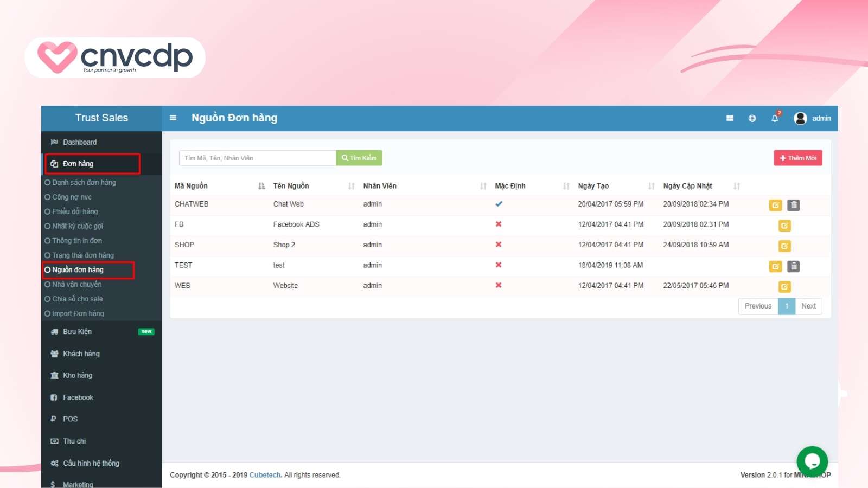
Task: Select Danh sách đơn hàng from the sidebar
Action: [84, 182]
